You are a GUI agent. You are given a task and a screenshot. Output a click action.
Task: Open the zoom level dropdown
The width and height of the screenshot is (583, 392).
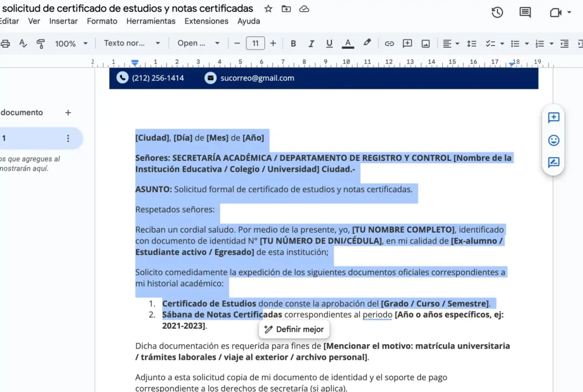tap(67, 43)
